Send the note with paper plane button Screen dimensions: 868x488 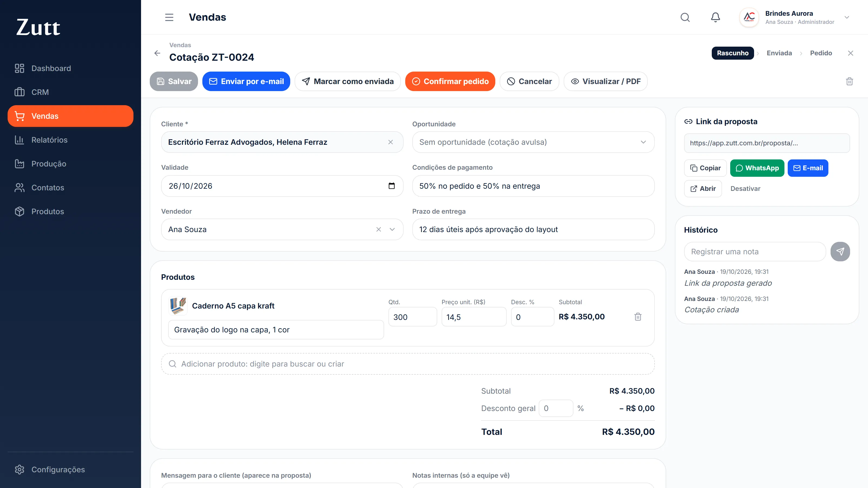(840, 252)
